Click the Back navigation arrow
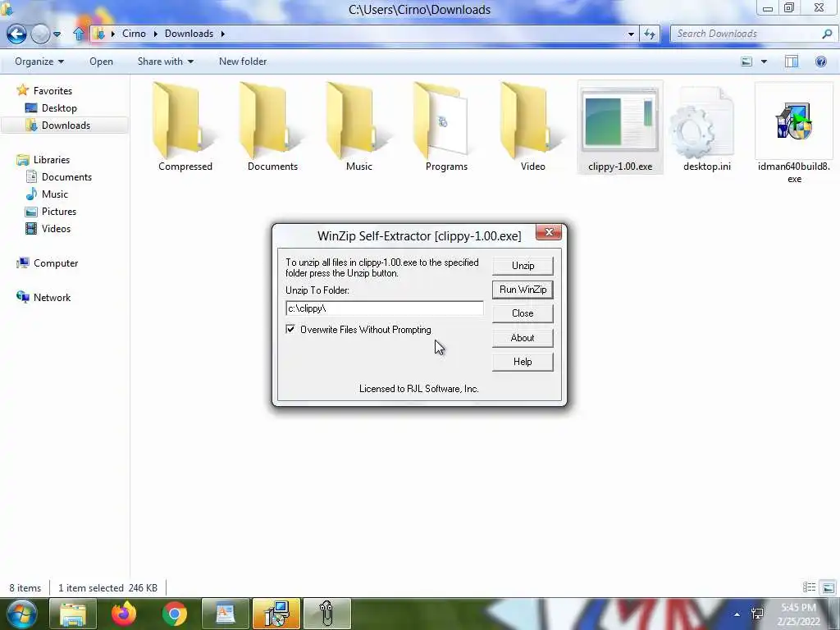840x630 pixels. point(16,34)
